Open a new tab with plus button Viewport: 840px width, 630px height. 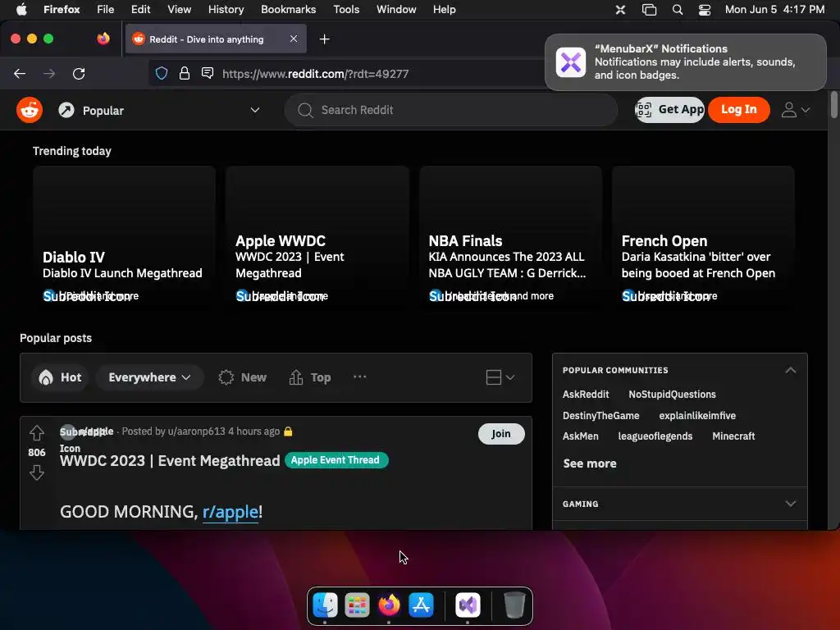(x=324, y=39)
